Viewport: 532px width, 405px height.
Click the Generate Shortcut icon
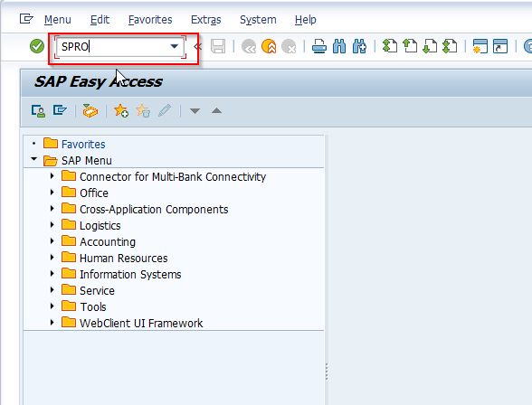(x=500, y=46)
